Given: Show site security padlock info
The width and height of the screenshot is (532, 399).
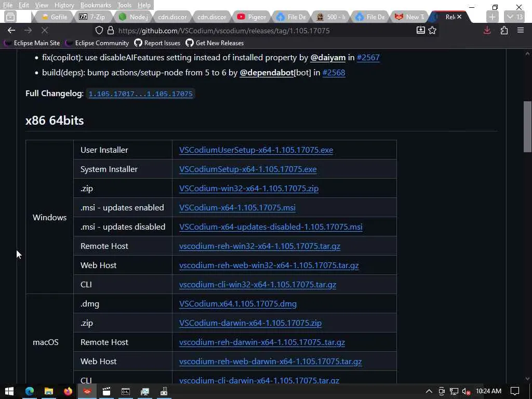Looking at the screenshot, I should click(x=111, y=31).
